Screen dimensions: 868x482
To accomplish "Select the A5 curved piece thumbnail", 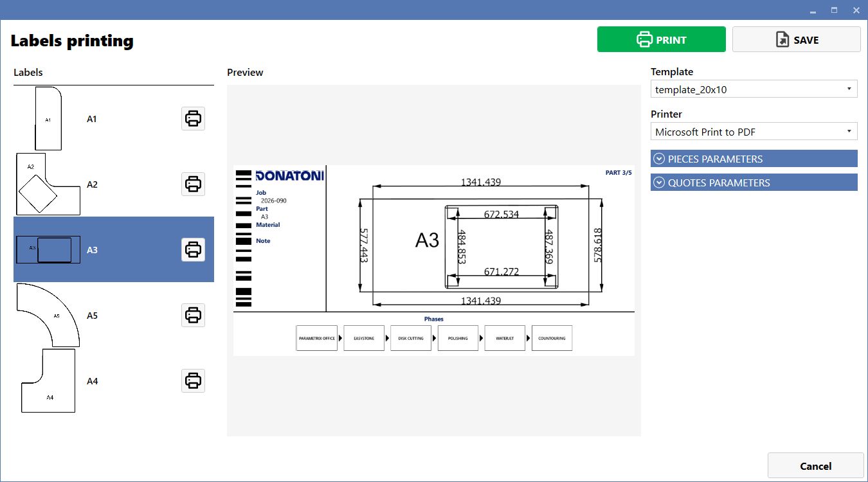I will (x=48, y=315).
